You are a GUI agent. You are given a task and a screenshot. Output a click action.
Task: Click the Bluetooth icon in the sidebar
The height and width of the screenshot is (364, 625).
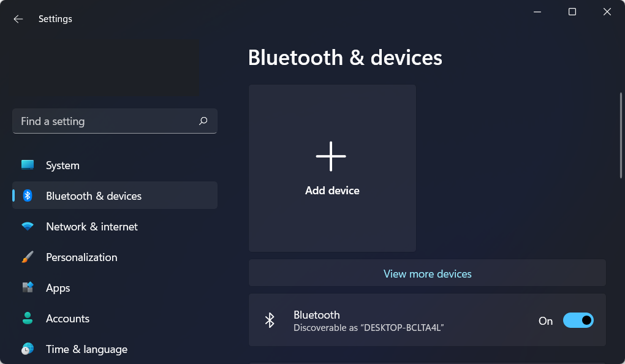(x=28, y=195)
